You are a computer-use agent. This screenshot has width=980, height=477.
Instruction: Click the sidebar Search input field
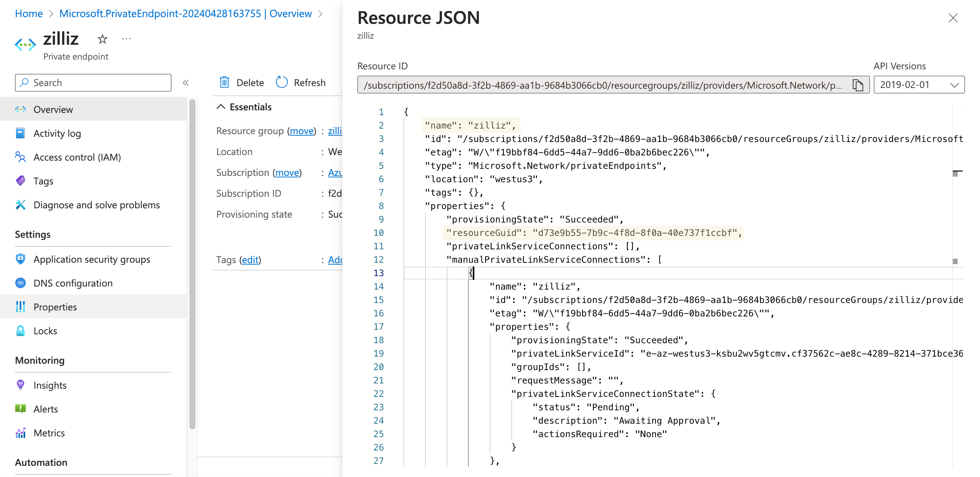click(x=93, y=82)
